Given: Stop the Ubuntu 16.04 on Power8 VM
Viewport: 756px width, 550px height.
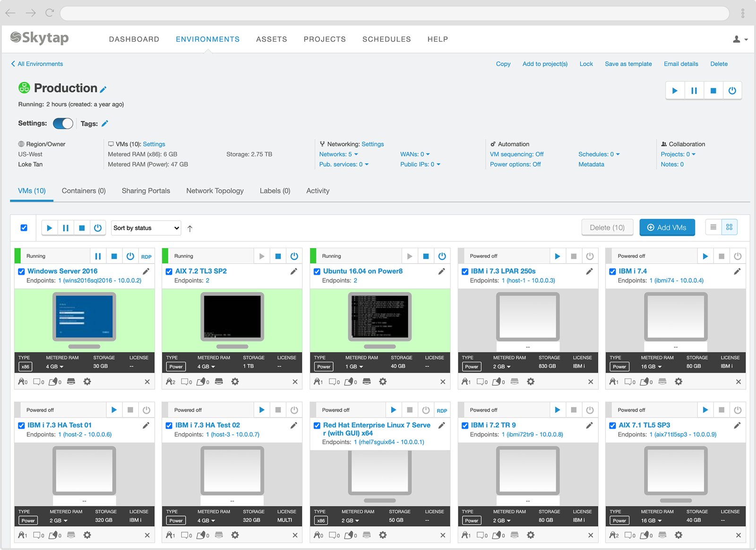Looking at the screenshot, I should 426,256.
